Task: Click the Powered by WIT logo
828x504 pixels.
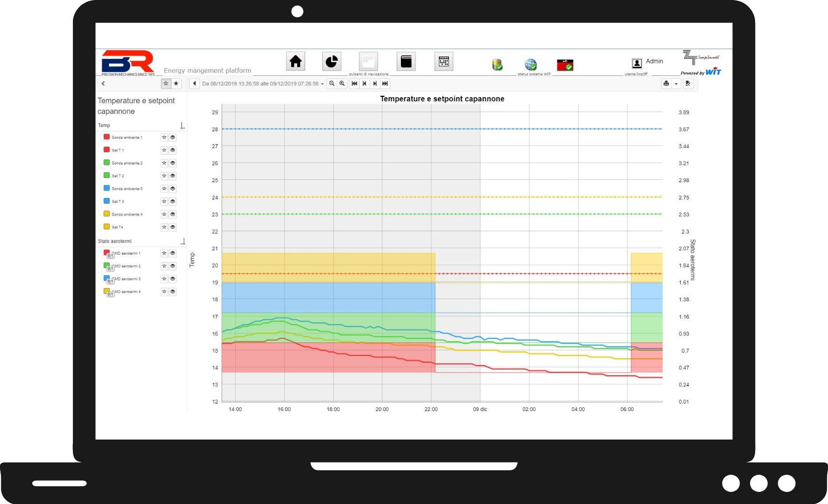Action: 701,72
